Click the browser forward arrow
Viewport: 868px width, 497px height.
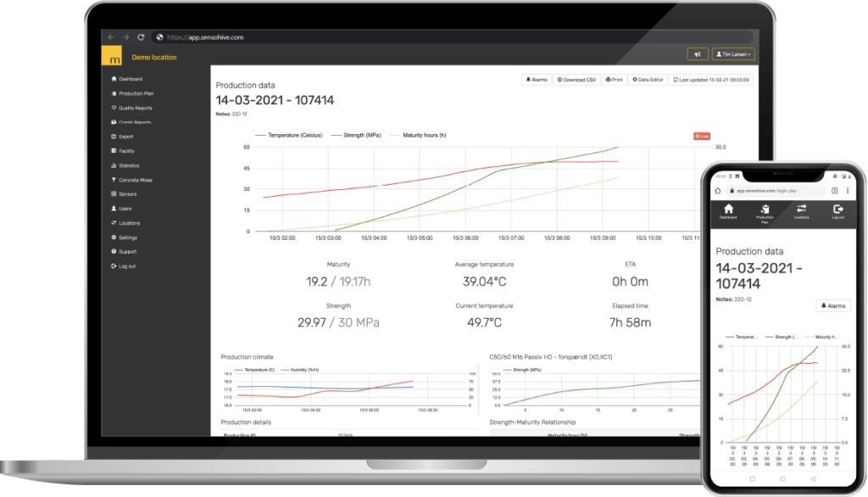point(125,37)
